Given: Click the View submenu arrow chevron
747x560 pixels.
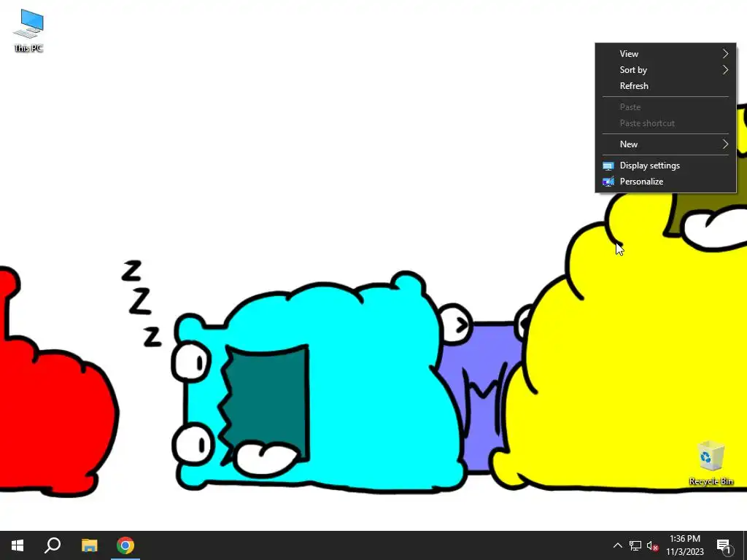Looking at the screenshot, I should pyautogui.click(x=726, y=54).
